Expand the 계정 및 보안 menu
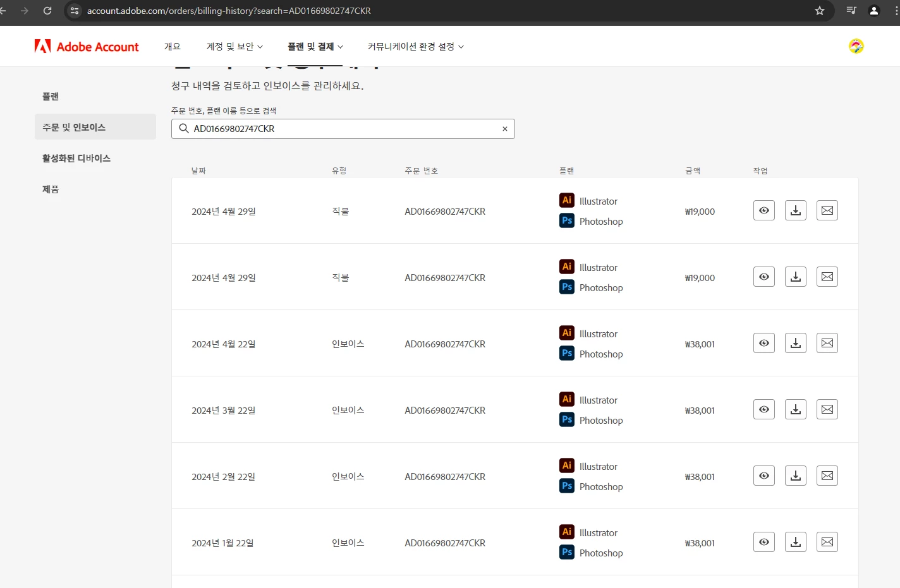The width and height of the screenshot is (900, 588). pyautogui.click(x=234, y=47)
